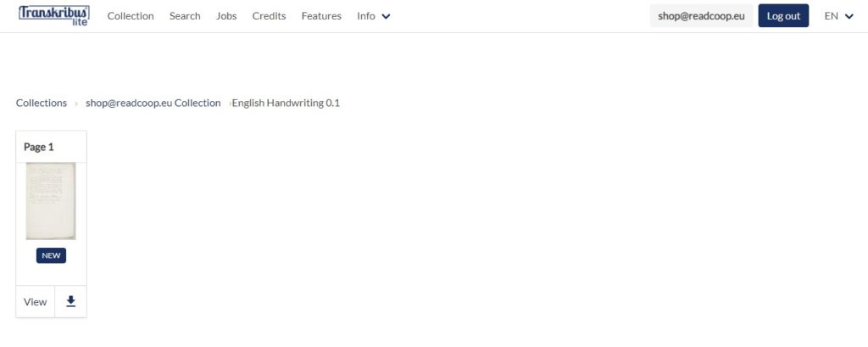Download Page 1 using the download icon
Image resolution: width=868 pixels, height=347 pixels.
coord(70,301)
